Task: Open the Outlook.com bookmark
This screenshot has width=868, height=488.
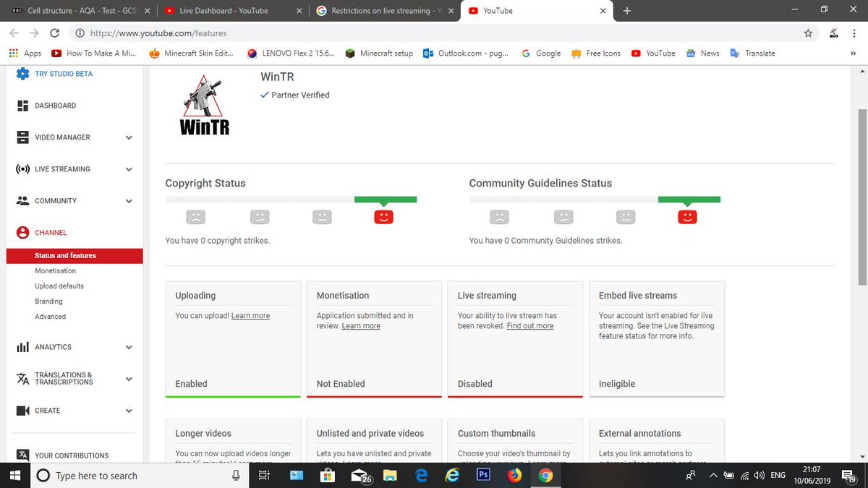Action: point(466,53)
